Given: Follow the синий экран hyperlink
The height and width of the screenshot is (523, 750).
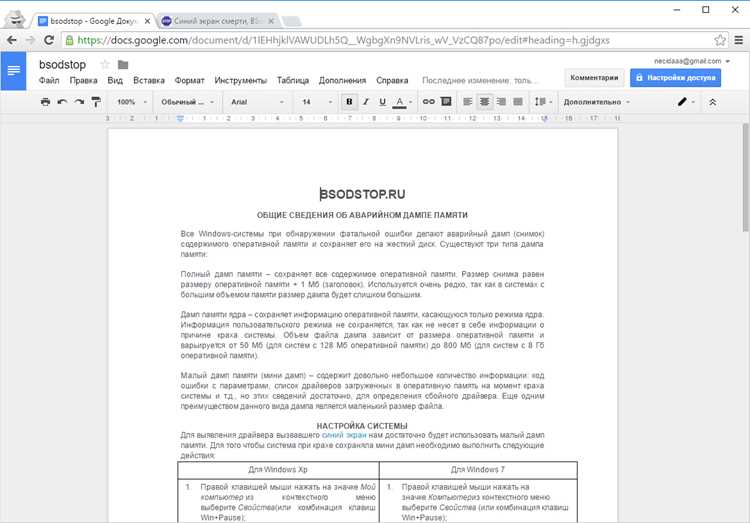Looking at the screenshot, I should click(x=344, y=435).
